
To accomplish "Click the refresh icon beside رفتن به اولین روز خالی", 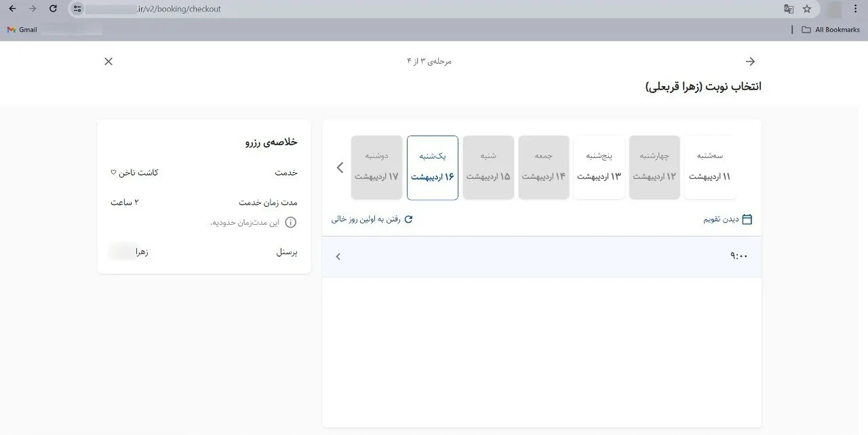I will coord(408,220).
